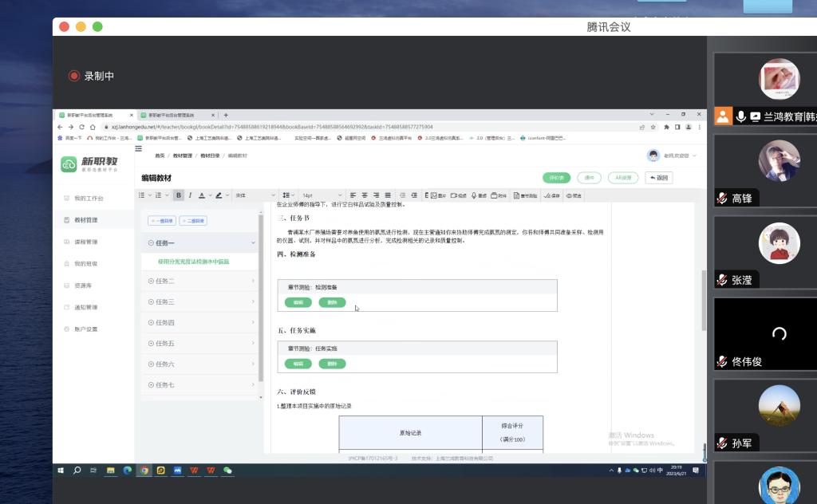Image resolution: width=817 pixels, height=504 pixels.
Task: Click the unordered list icon
Action: (x=142, y=195)
